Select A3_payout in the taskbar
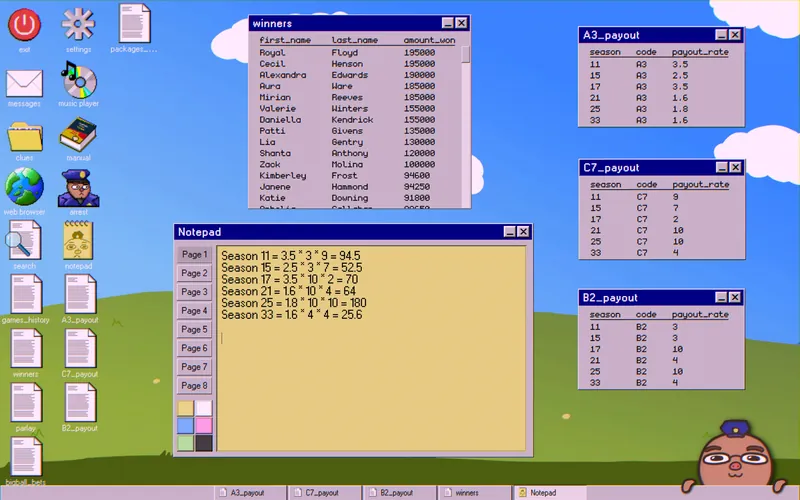 [250, 493]
